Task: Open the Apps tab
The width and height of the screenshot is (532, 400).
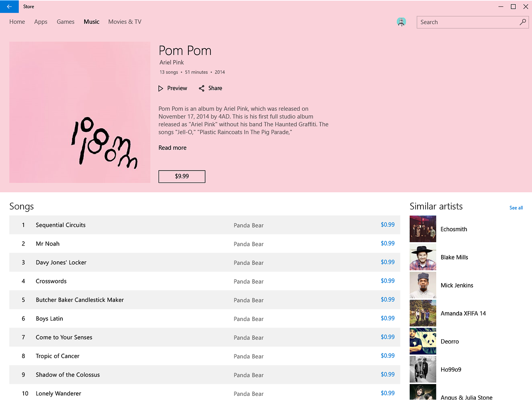Action: pos(41,22)
